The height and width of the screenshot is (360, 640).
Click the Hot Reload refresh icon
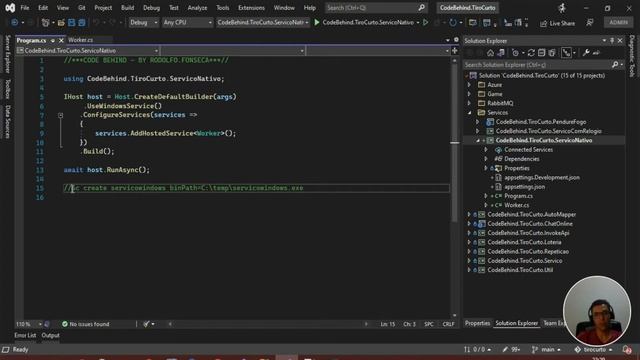pyautogui.click(x=453, y=23)
